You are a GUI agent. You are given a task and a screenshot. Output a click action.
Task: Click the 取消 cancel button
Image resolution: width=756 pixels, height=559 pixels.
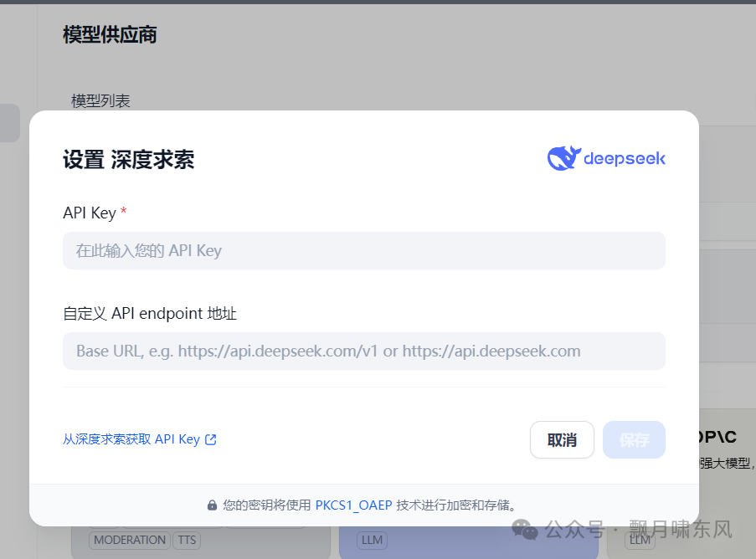coord(562,440)
